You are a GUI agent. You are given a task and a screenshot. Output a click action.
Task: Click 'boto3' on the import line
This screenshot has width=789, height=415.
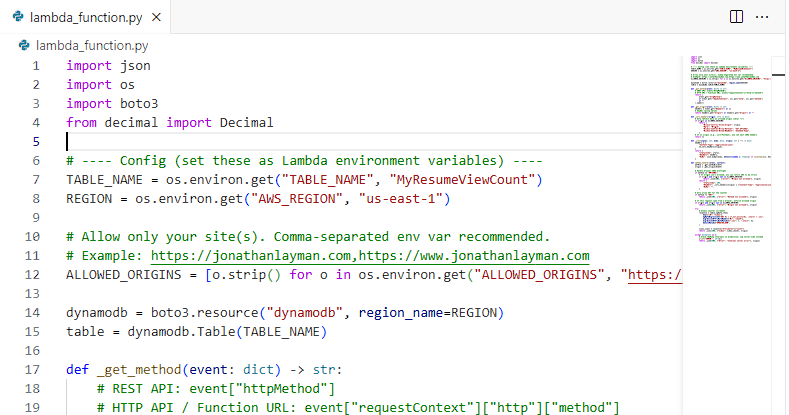pyautogui.click(x=139, y=104)
